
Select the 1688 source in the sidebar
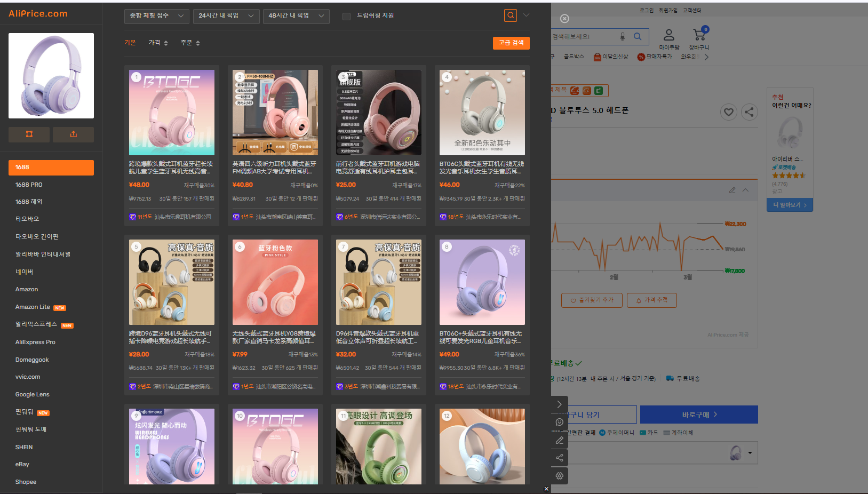pos(51,168)
